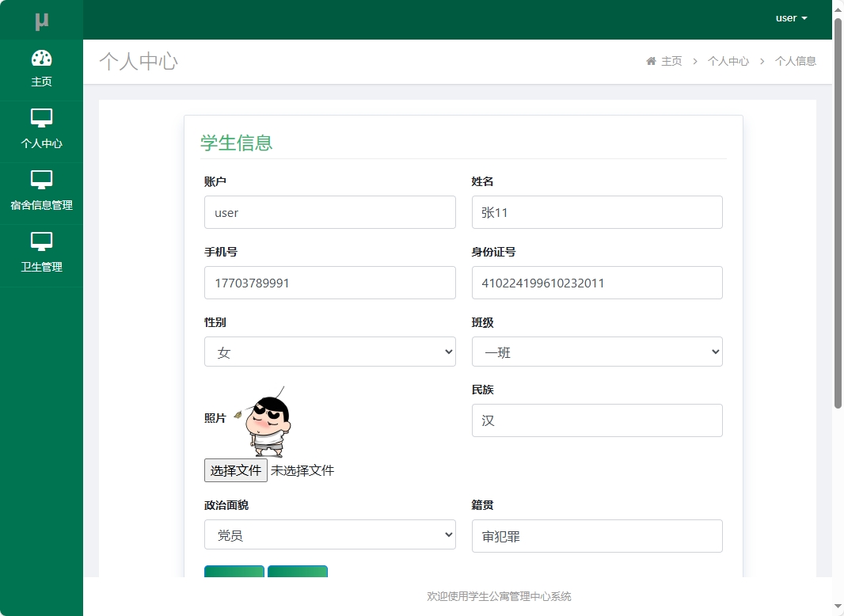Image resolution: width=844 pixels, height=616 pixels.
Task: Click the leftmost green button below the form
Action: pos(234,572)
